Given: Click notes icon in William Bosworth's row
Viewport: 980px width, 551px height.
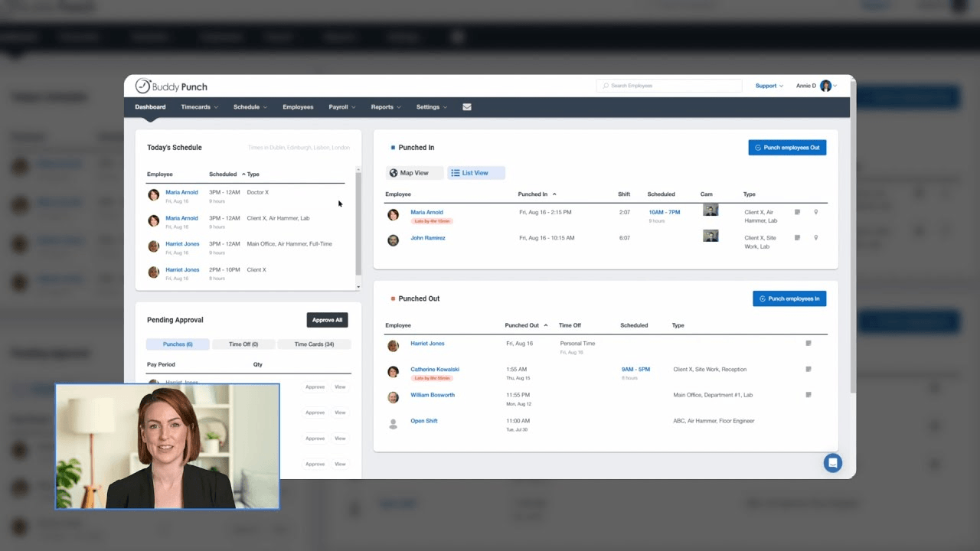Looking at the screenshot, I should [x=808, y=395].
